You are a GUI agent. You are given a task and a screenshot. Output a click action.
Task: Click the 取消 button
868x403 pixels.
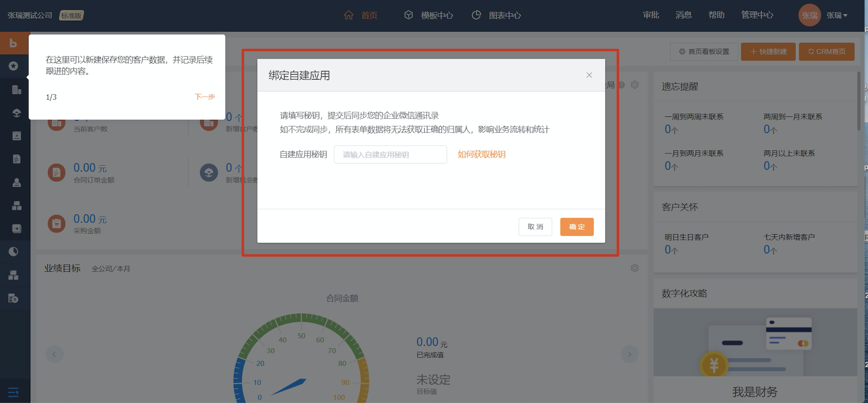535,227
